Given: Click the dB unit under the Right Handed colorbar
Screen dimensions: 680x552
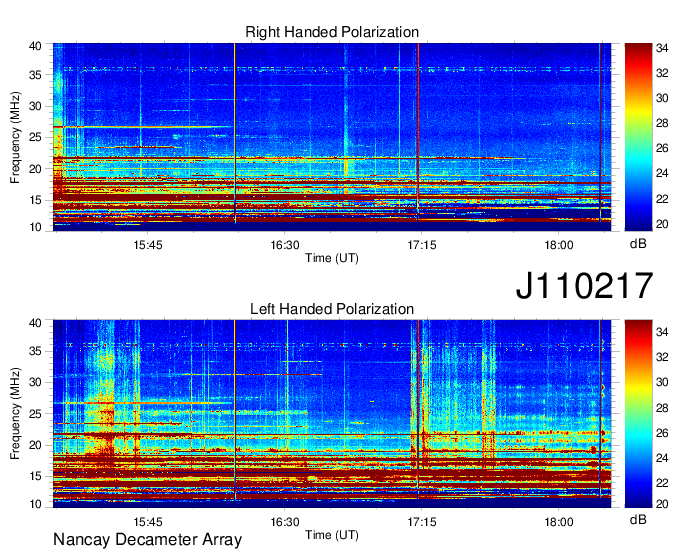Looking at the screenshot, I should (638, 244).
